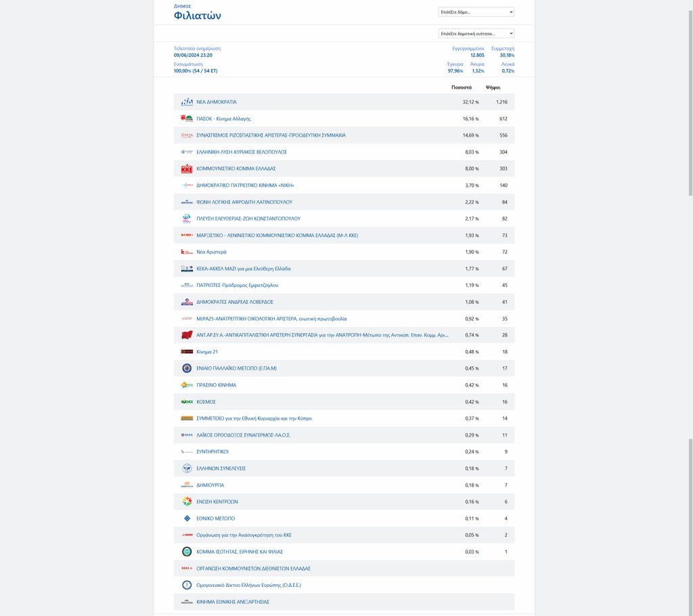Viewport: 693px width, 616px height.
Task: Click the ΛΑ.Ο.Σ. party logo
Action: click(x=187, y=435)
